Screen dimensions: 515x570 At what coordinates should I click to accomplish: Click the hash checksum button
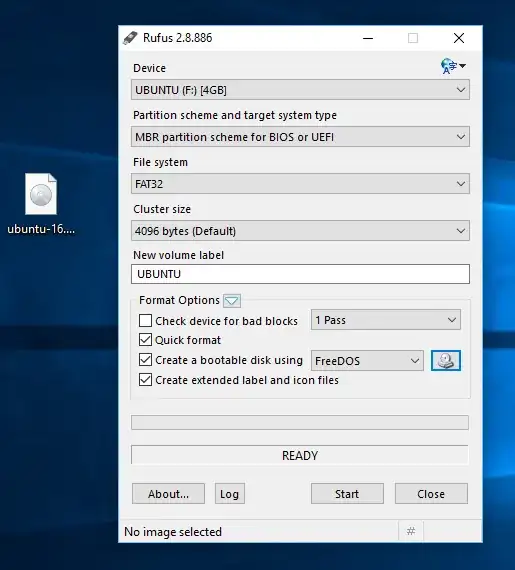point(411,531)
